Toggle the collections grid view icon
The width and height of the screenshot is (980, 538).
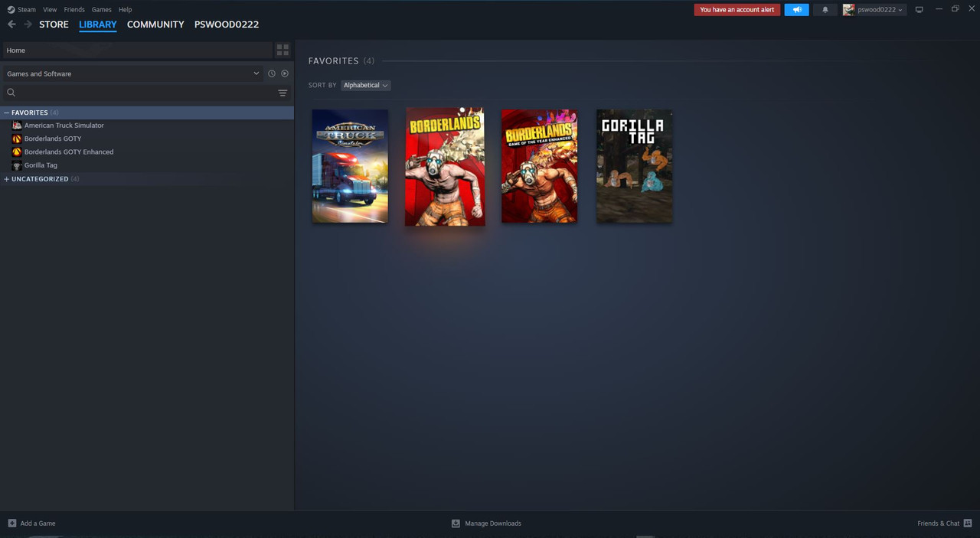(283, 51)
